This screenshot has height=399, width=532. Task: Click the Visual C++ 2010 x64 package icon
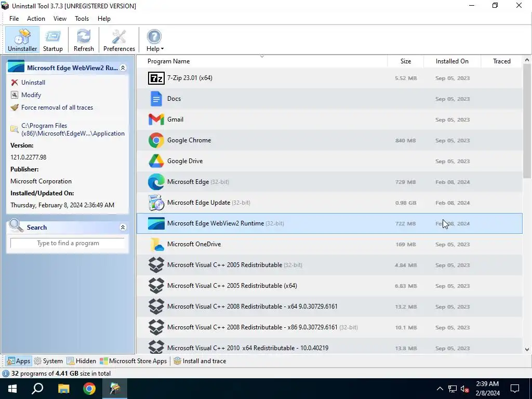[x=156, y=347]
